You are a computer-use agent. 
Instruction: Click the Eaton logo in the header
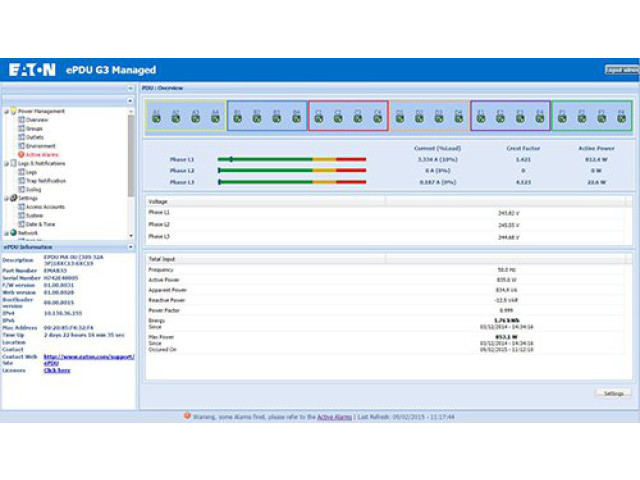point(32,70)
